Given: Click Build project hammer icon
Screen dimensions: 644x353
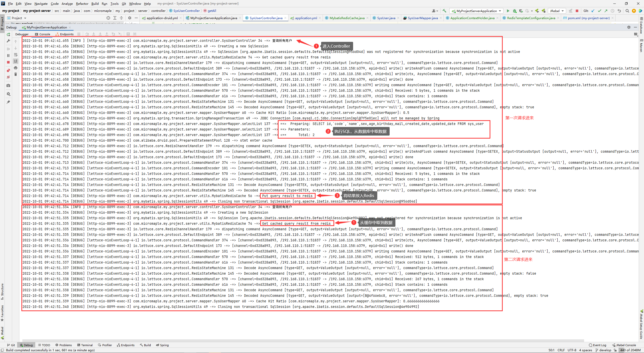Looking at the screenshot, I should 445,11.
